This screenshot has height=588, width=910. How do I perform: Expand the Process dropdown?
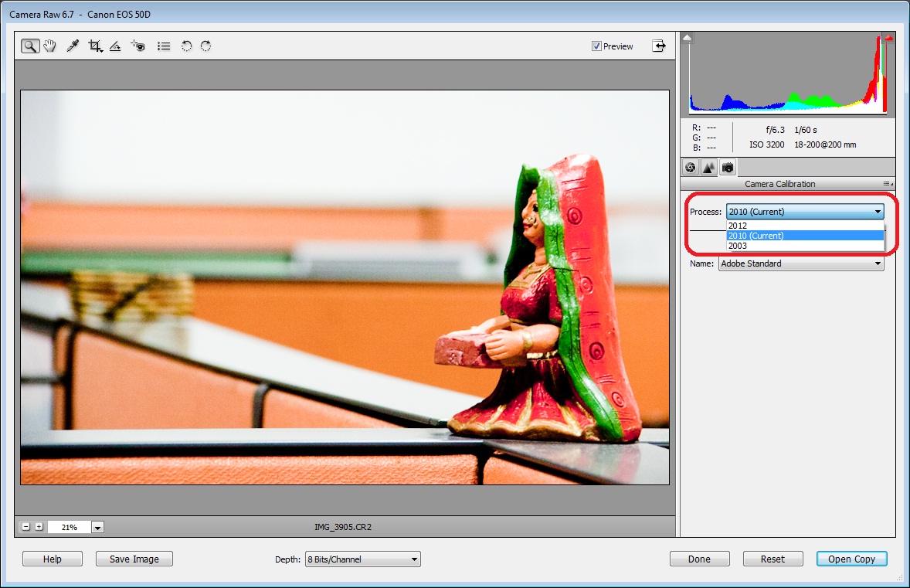(x=805, y=212)
